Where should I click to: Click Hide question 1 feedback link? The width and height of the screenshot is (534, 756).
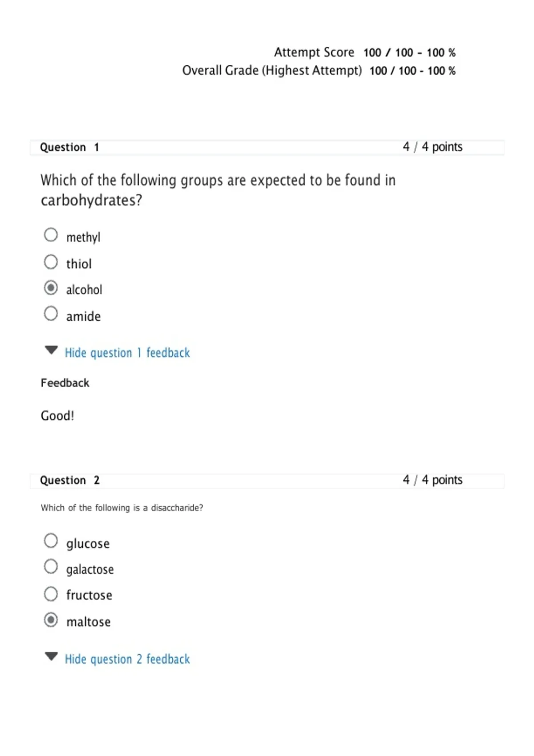(x=127, y=353)
